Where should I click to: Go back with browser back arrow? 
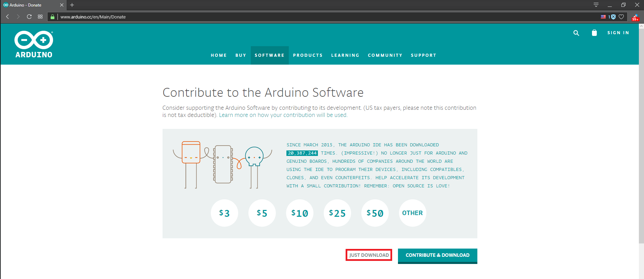point(8,17)
